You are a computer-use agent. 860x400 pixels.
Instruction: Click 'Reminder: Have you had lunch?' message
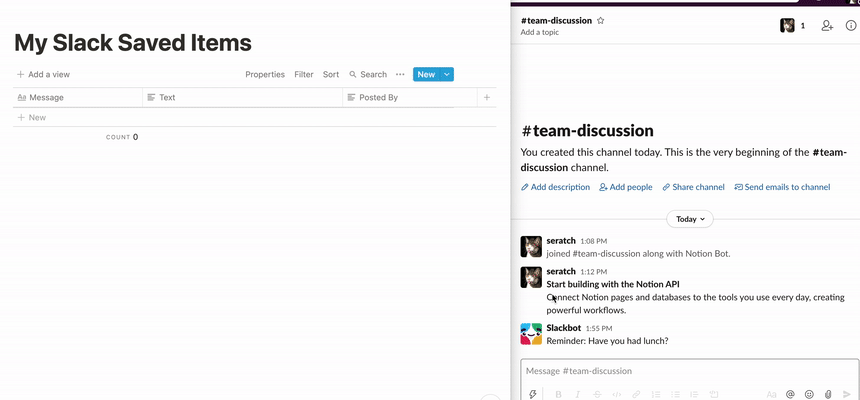pyautogui.click(x=607, y=341)
